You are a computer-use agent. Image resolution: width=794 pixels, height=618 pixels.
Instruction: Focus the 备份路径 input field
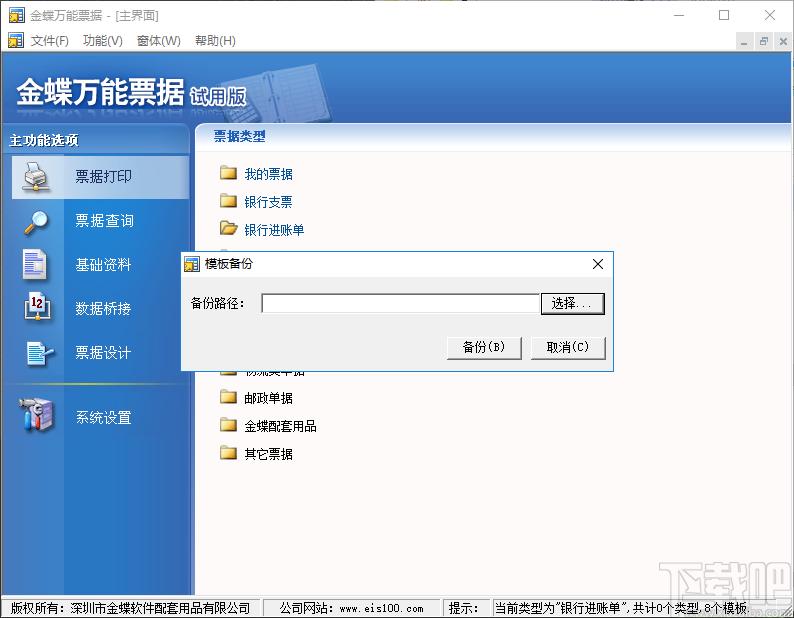401,303
